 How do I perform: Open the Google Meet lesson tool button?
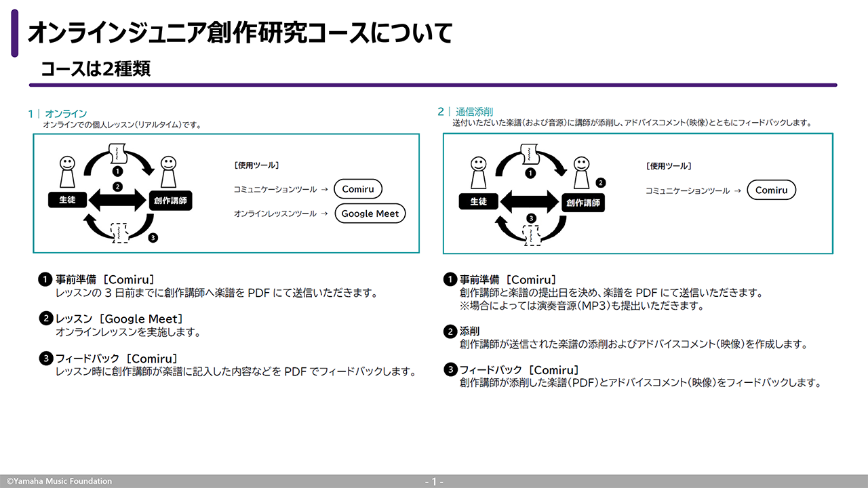point(370,213)
